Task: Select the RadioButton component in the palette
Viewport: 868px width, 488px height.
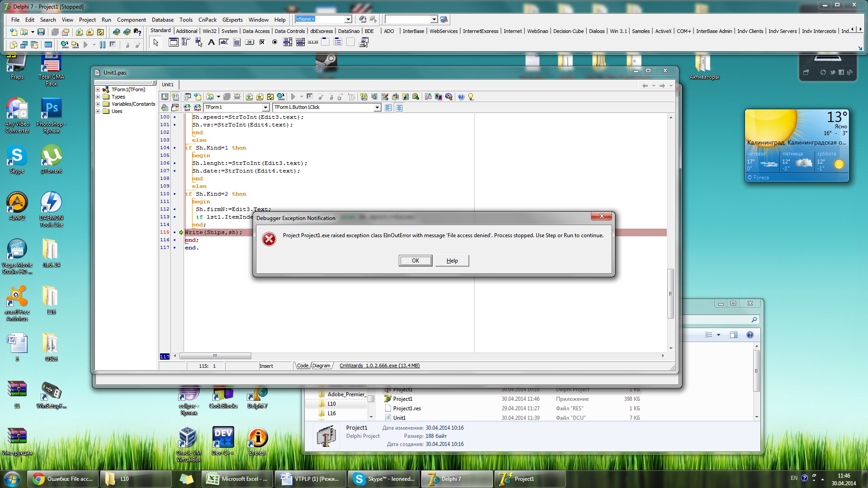Action: click(274, 42)
